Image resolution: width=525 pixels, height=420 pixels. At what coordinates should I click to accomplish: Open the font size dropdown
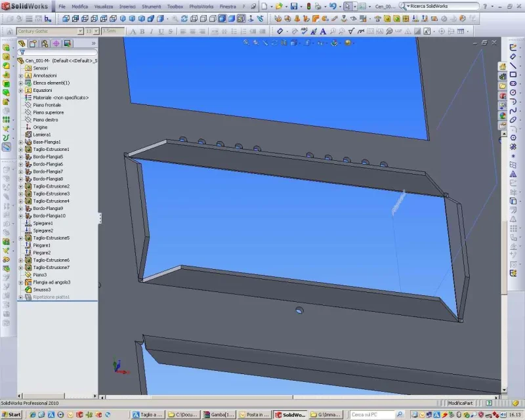(x=96, y=31)
